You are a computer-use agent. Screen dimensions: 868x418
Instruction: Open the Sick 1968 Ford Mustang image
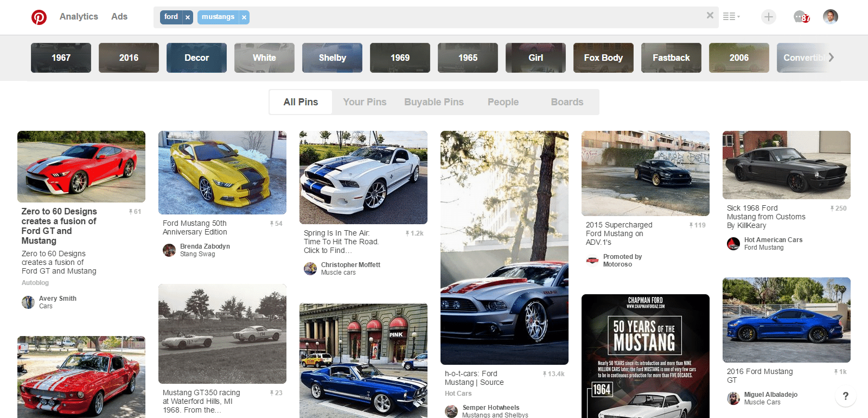coord(787,165)
